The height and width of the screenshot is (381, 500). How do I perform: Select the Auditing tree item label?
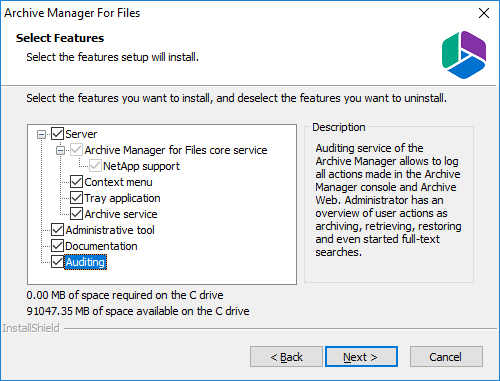[x=85, y=262]
